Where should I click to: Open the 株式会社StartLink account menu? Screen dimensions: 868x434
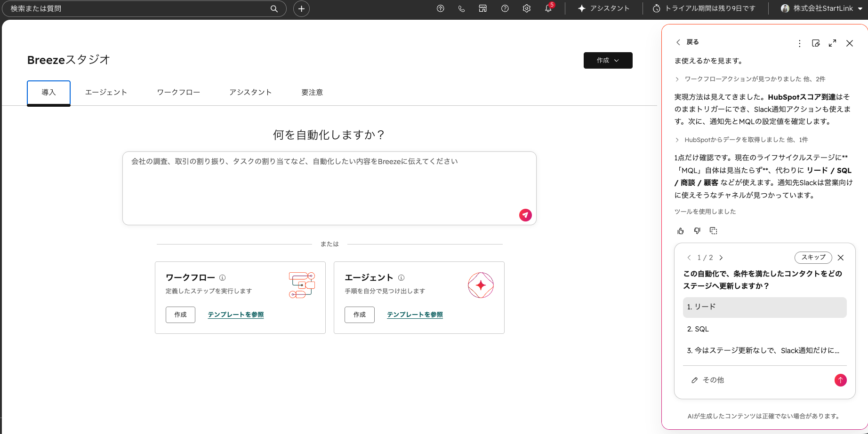pyautogui.click(x=821, y=8)
